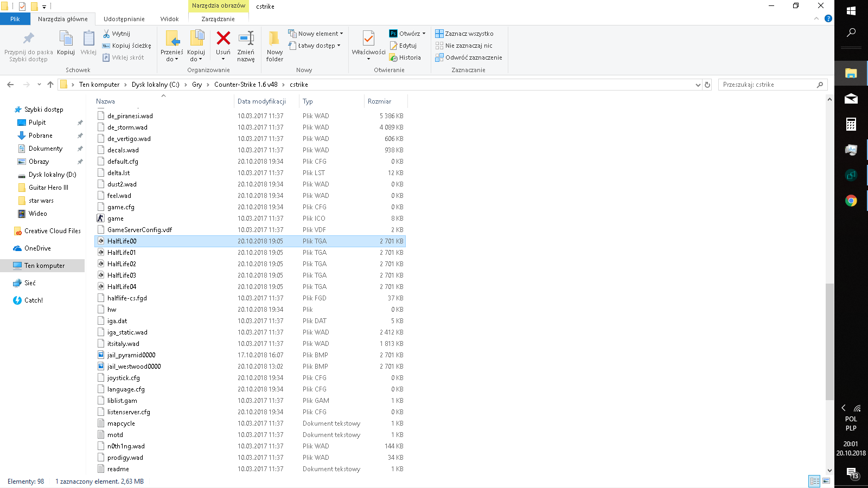Expand the address bar history dropdown

pos(698,85)
